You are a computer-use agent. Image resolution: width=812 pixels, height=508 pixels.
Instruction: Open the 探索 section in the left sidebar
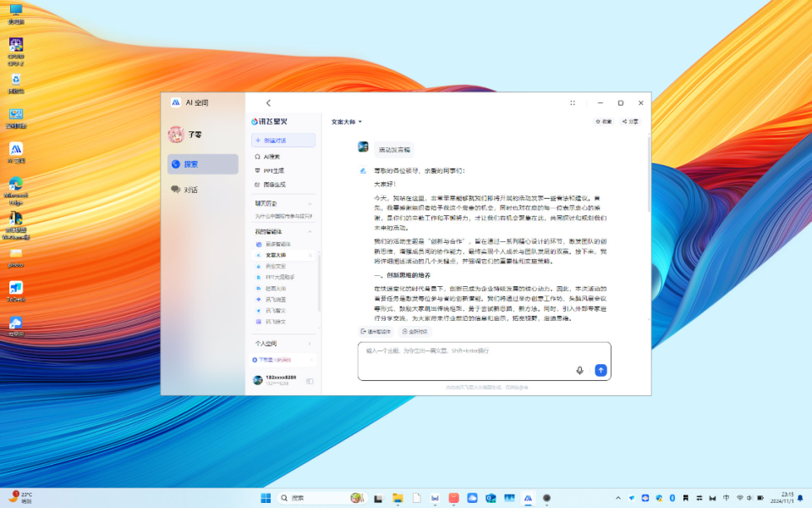pos(202,163)
